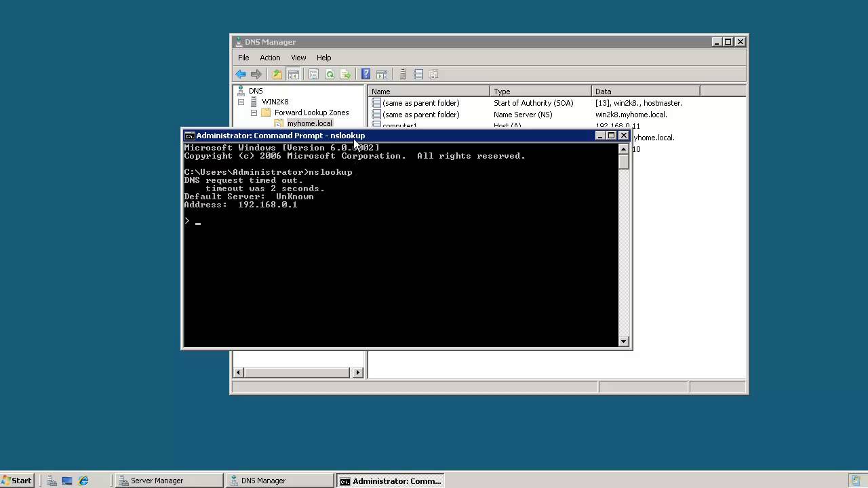Switch to Server Manager taskbar button
The width and height of the screenshot is (868, 488).
[169, 481]
